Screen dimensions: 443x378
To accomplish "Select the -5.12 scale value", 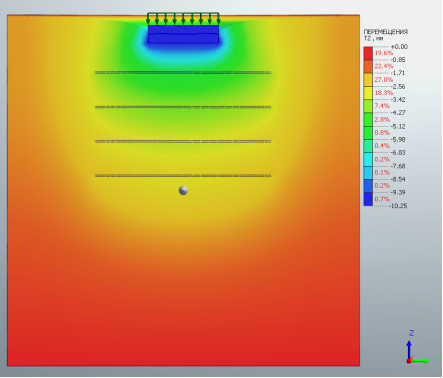I will [398, 126].
